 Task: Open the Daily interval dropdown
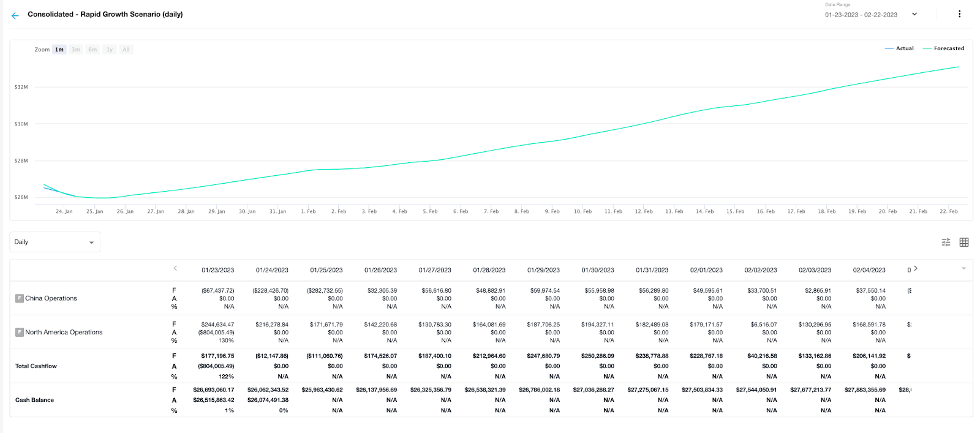(55, 242)
